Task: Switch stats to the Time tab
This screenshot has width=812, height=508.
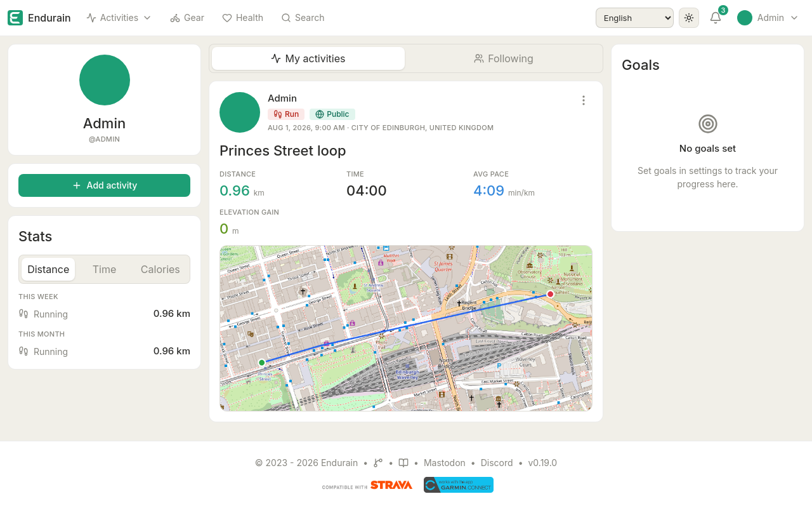Action: coord(104,269)
